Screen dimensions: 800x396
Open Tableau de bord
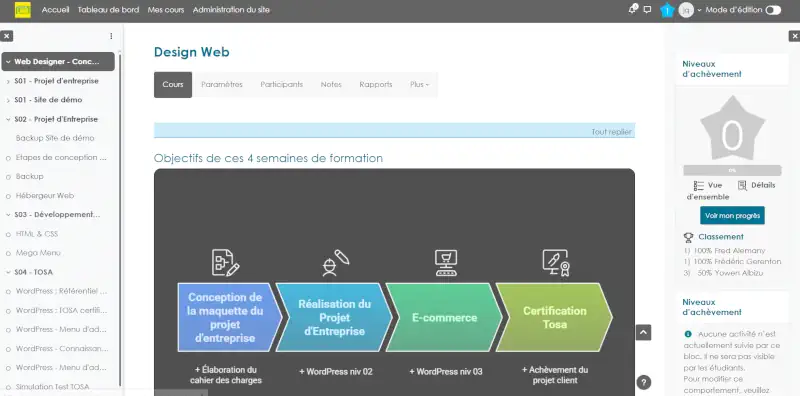108,10
